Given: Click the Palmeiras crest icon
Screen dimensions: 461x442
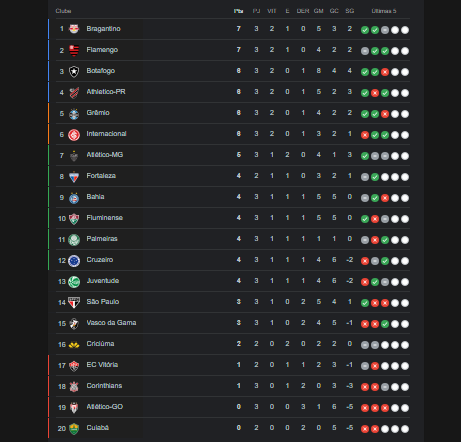Looking at the screenshot, I should click(74, 240).
